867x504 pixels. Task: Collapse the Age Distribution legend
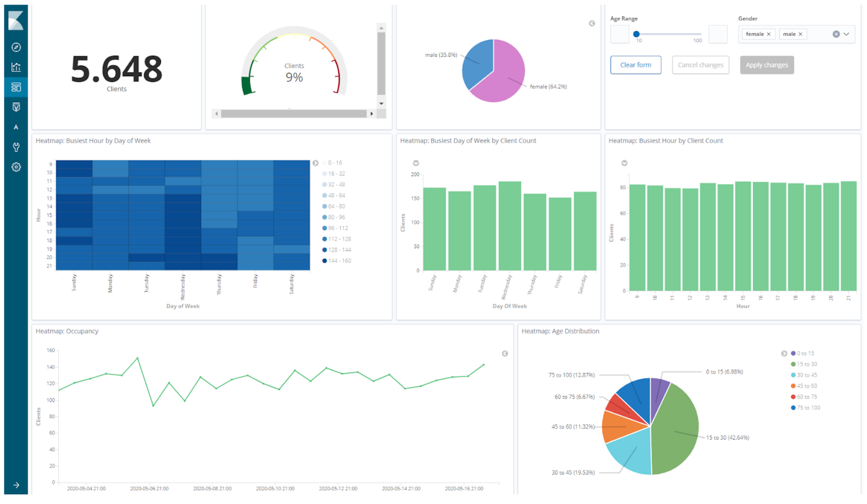pyautogui.click(x=784, y=354)
